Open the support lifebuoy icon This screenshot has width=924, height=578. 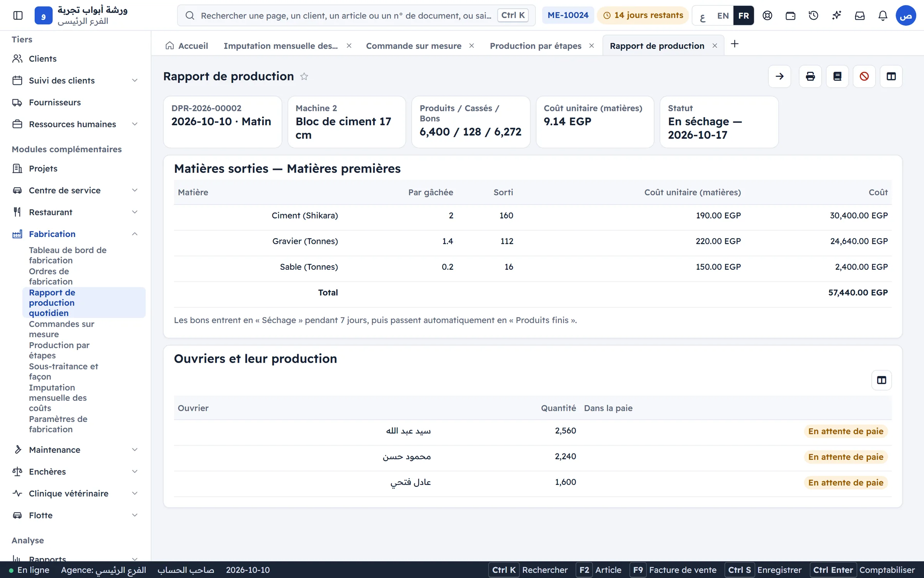click(x=767, y=15)
